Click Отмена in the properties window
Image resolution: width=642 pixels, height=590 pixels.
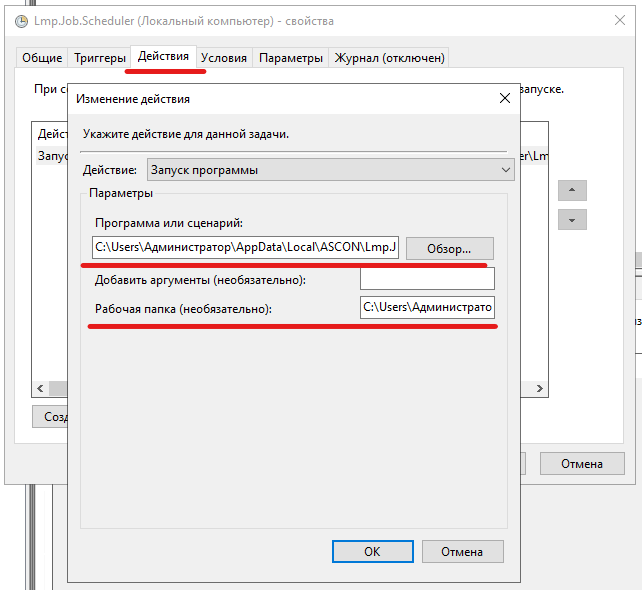[582, 463]
